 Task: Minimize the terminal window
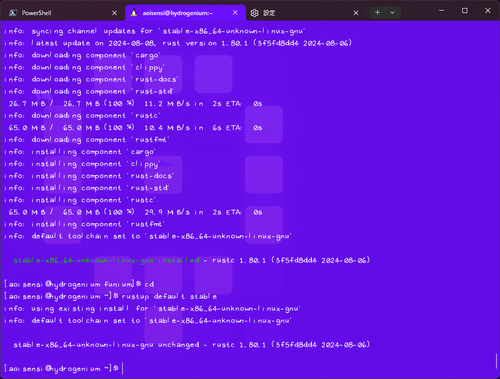(x=442, y=11)
